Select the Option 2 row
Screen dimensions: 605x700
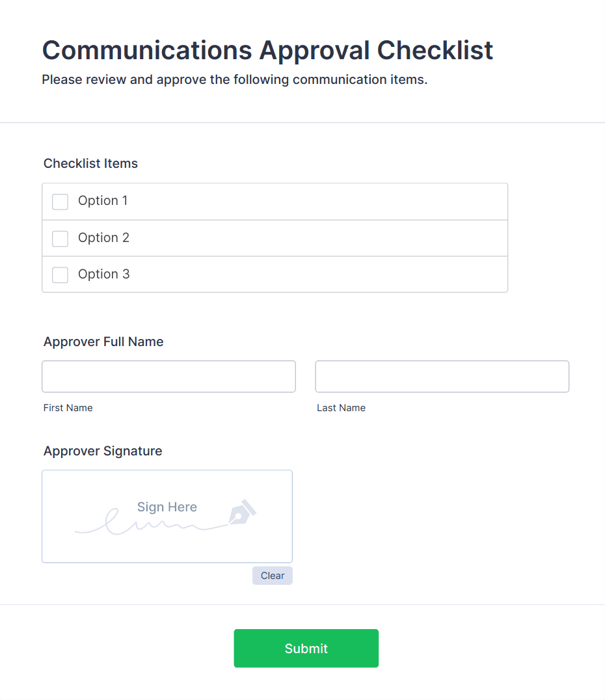pyautogui.click(x=103, y=238)
